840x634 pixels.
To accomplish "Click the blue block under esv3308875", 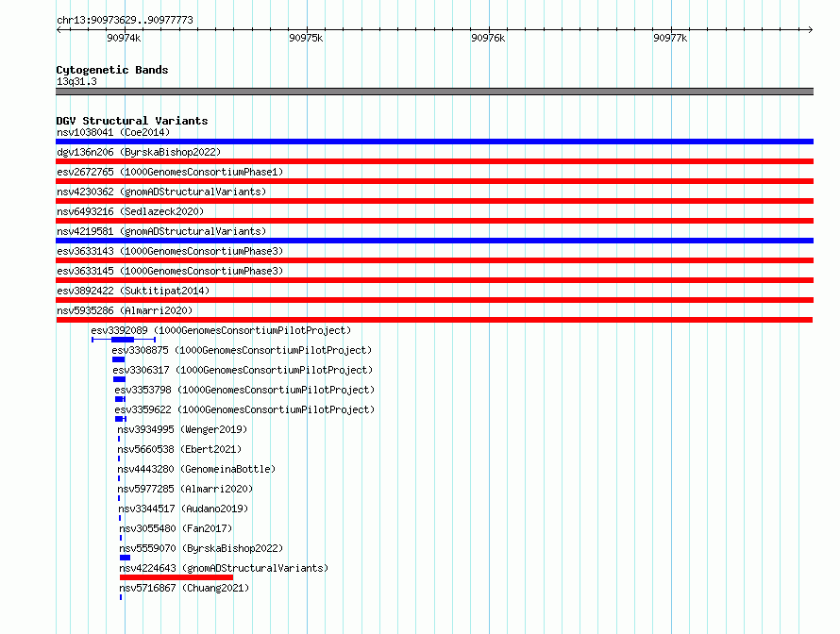I will point(118,359).
